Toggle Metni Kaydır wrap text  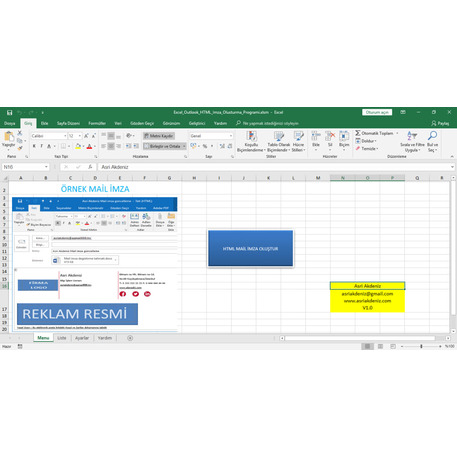(159, 136)
